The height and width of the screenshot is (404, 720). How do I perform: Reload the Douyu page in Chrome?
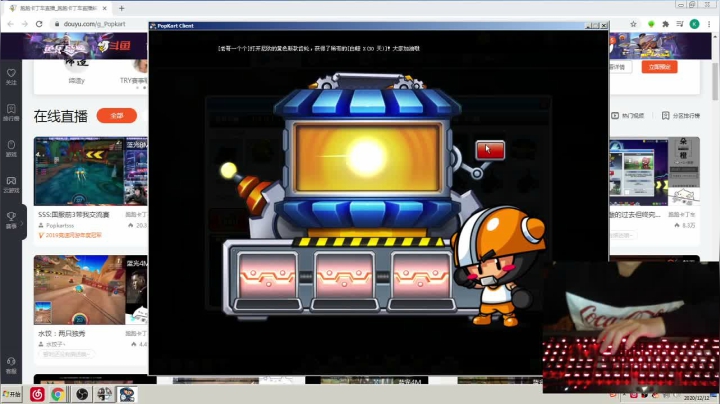[x=39, y=24]
